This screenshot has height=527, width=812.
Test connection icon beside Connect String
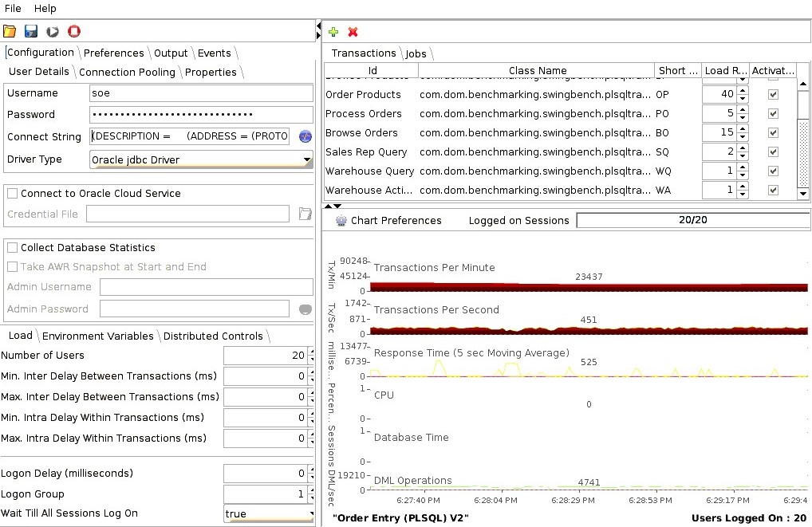[305, 136]
